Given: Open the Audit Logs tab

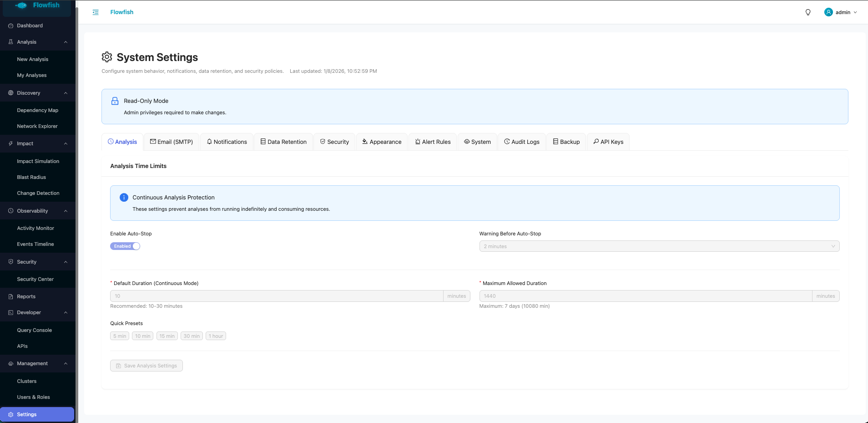Looking at the screenshot, I should click(522, 142).
